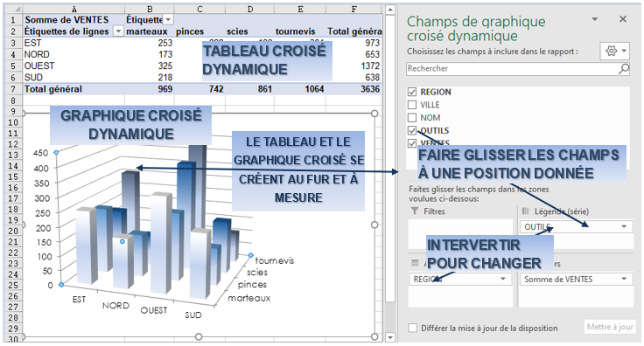Viewport: 644px width, 346px height.
Task: Select the NORD row label cell
Action: (x=73, y=54)
